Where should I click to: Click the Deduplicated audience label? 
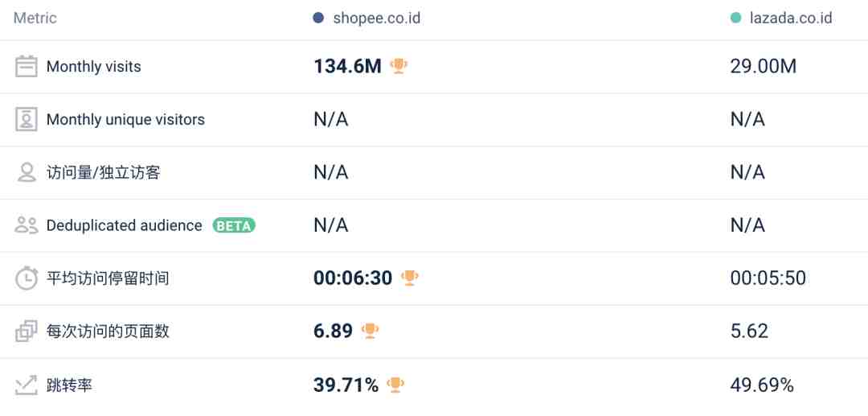[124, 225]
